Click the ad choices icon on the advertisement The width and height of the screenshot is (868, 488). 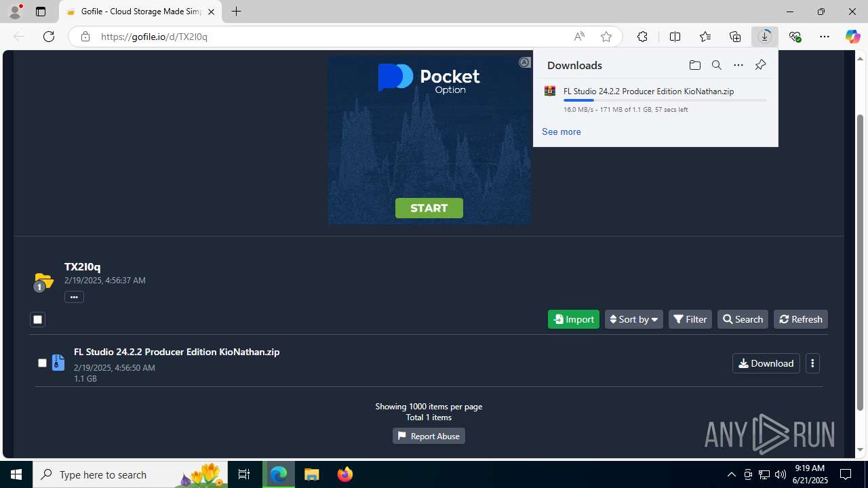click(524, 62)
